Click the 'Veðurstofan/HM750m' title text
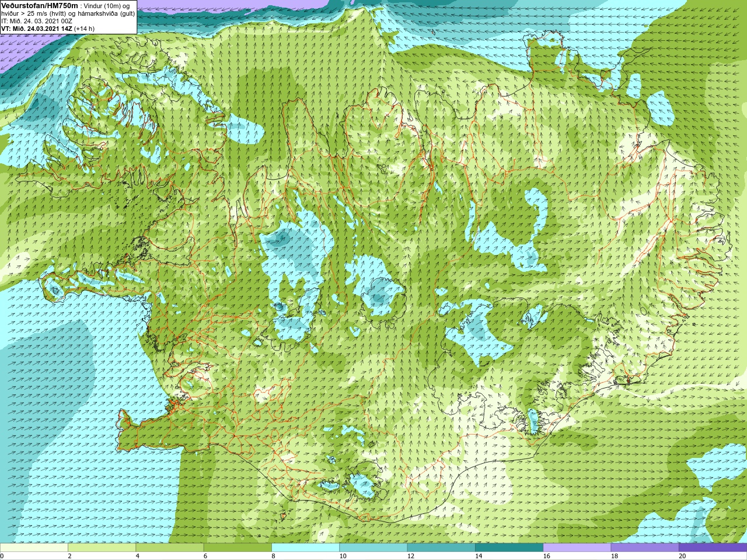747x560 pixels. point(40,5)
